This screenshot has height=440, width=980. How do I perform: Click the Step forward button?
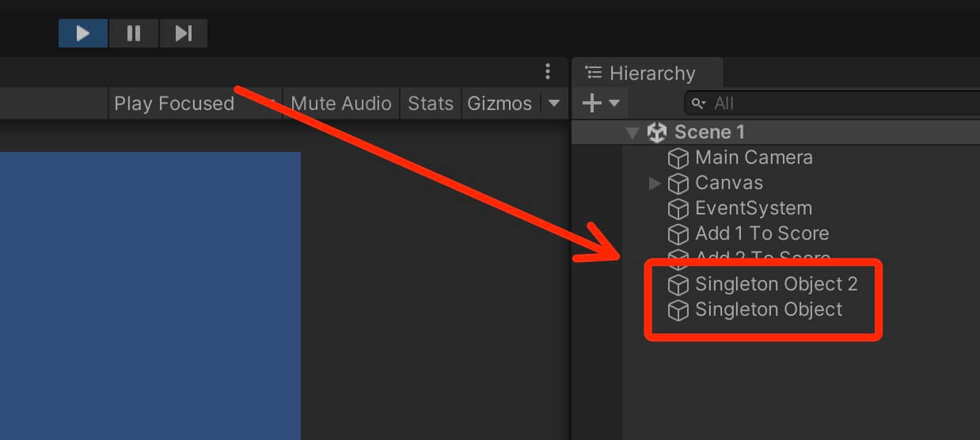point(183,33)
